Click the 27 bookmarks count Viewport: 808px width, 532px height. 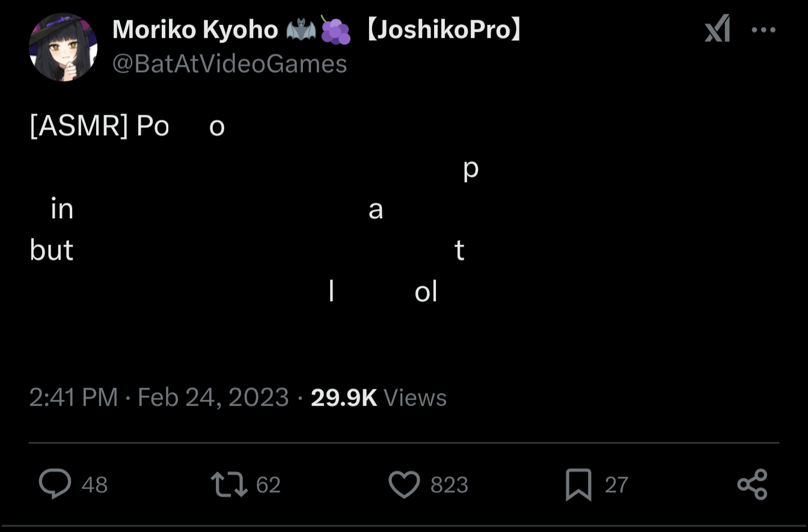pos(616,485)
